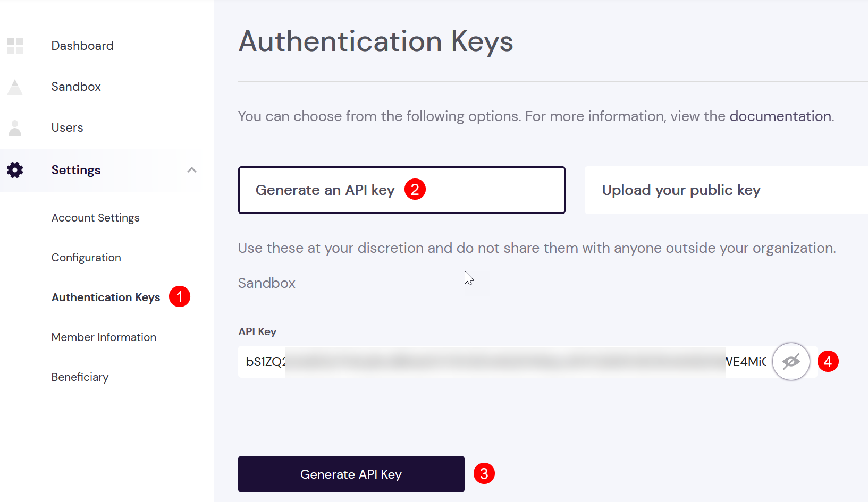Click the Settings gear icon
The image size is (868, 502).
[15, 170]
